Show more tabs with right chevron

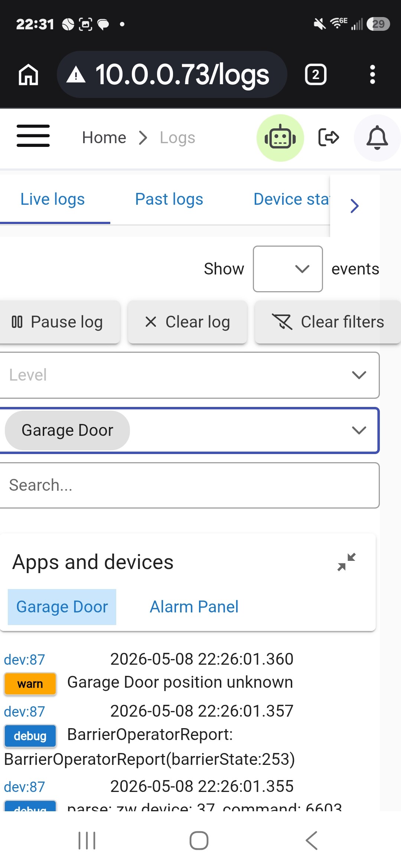(355, 206)
